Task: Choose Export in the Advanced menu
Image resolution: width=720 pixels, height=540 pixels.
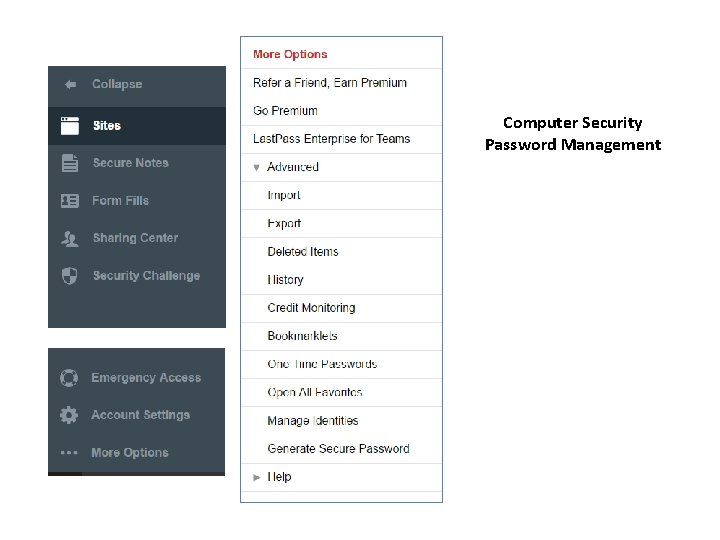Action: tap(284, 223)
